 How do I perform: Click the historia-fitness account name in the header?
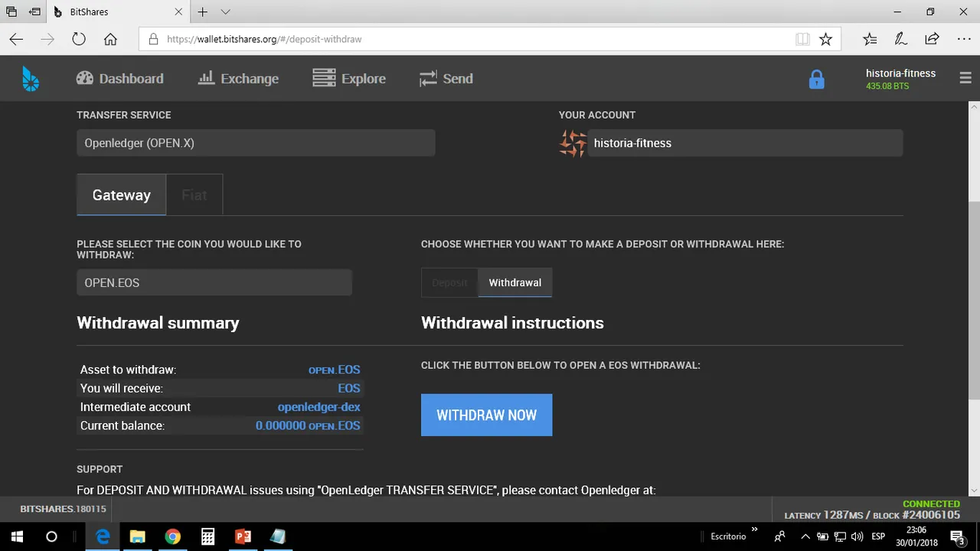[900, 73]
